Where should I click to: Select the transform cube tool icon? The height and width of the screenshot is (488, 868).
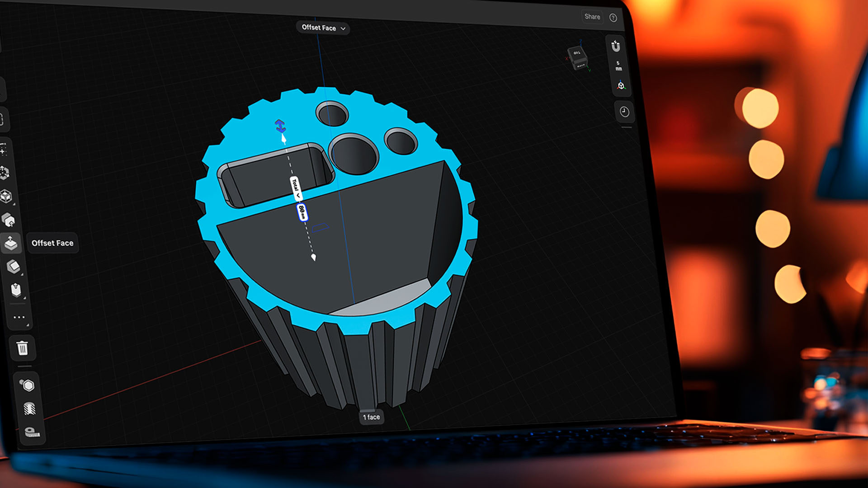pos(5,196)
